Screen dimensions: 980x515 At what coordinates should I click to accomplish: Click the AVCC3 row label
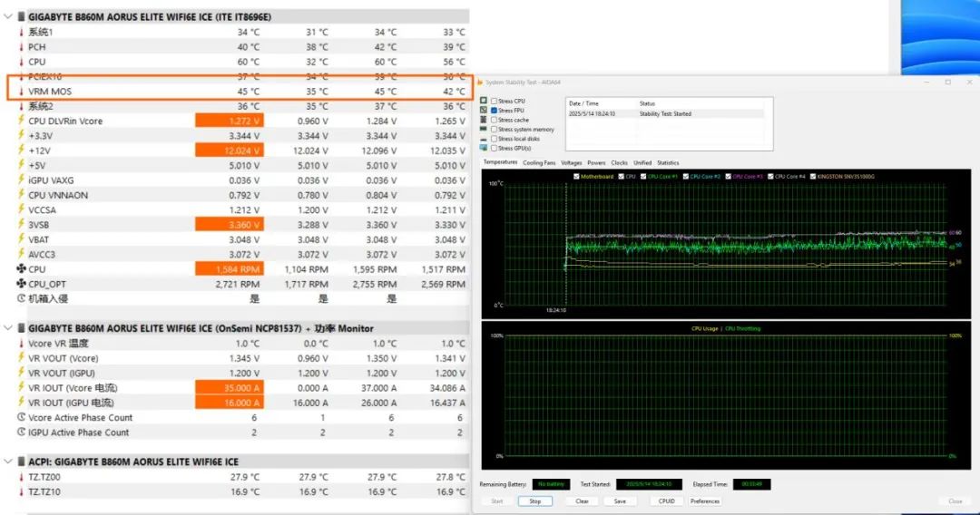[42, 254]
